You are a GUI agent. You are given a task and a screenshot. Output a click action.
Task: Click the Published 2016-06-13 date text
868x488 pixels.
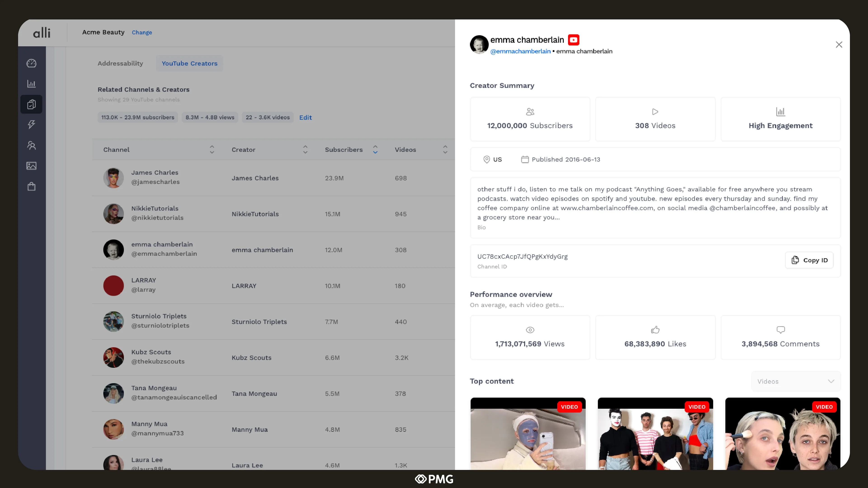tap(566, 159)
